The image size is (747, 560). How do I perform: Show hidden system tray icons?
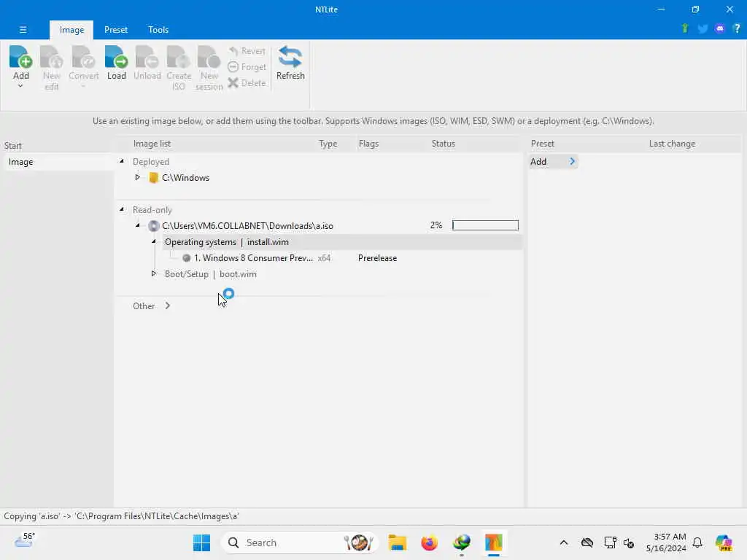tap(563, 542)
